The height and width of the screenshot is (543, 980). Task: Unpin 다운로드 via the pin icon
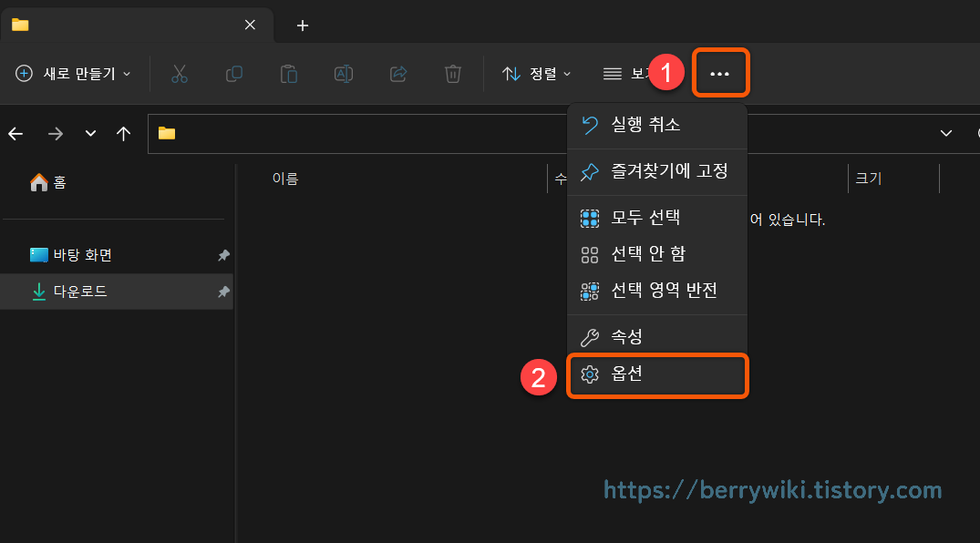coord(223,292)
